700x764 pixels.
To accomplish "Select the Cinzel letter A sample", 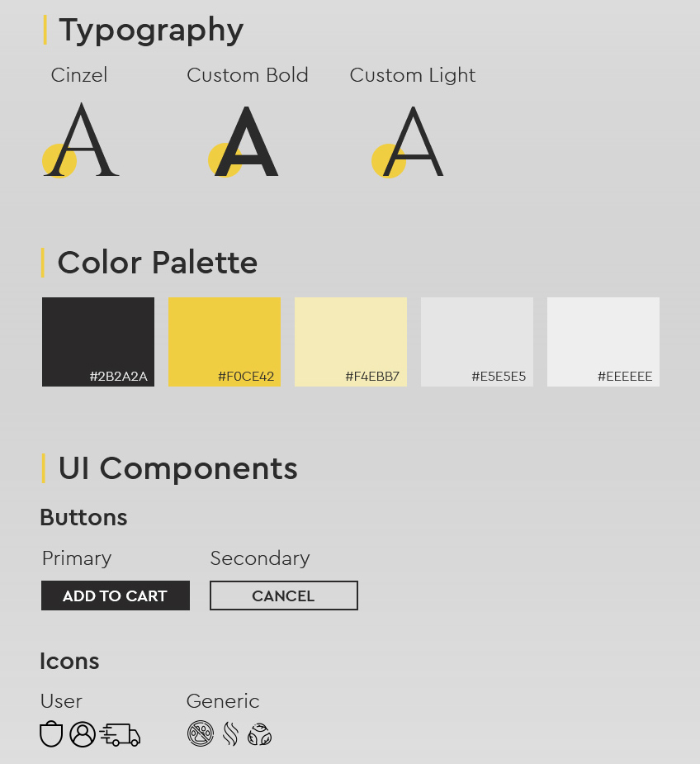I will (82, 140).
